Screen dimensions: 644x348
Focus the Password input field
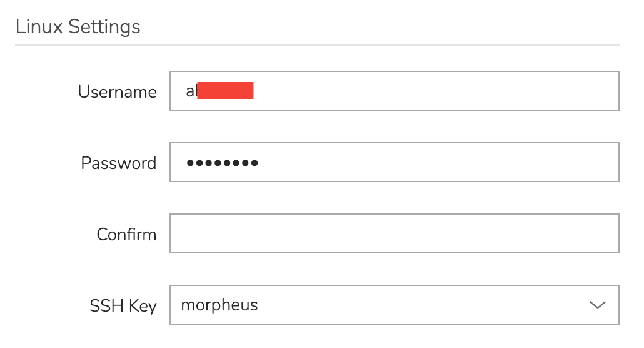click(x=395, y=162)
